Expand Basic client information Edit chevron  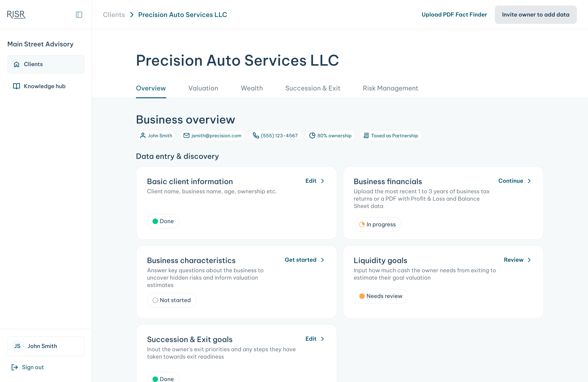(x=322, y=181)
